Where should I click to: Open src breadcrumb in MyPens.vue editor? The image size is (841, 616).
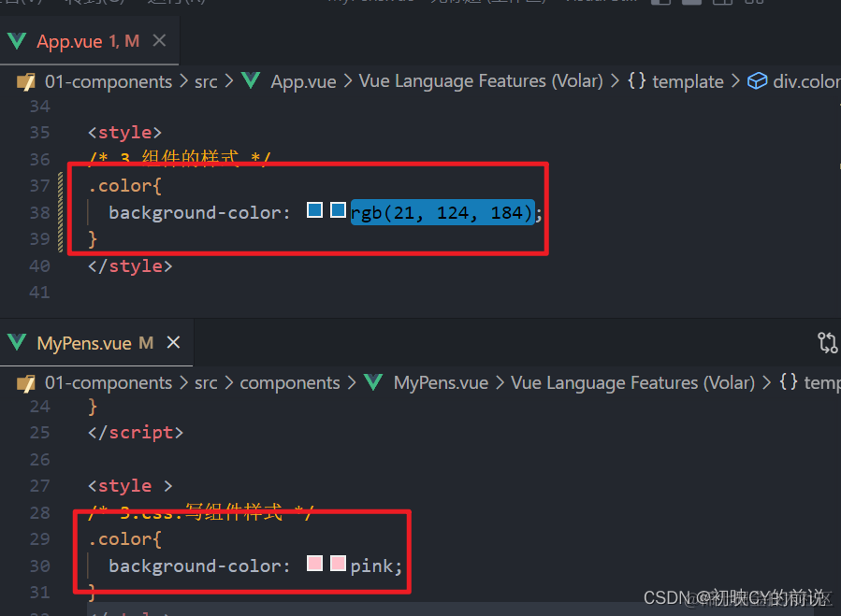pyautogui.click(x=206, y=383)
